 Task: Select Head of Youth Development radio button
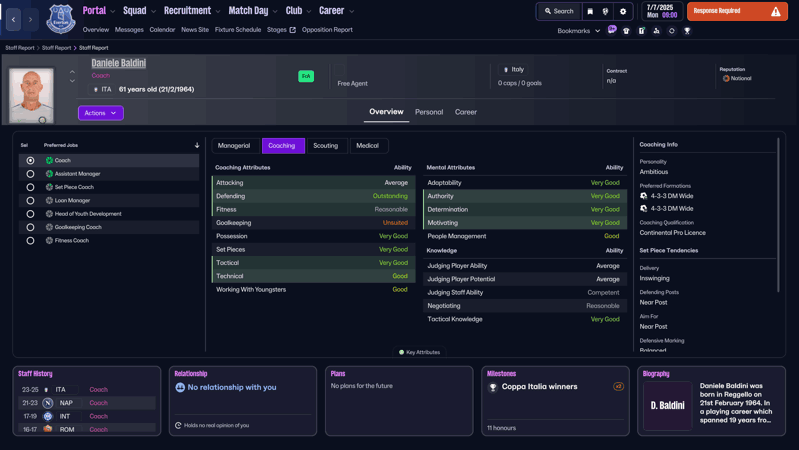pos(31,214)
